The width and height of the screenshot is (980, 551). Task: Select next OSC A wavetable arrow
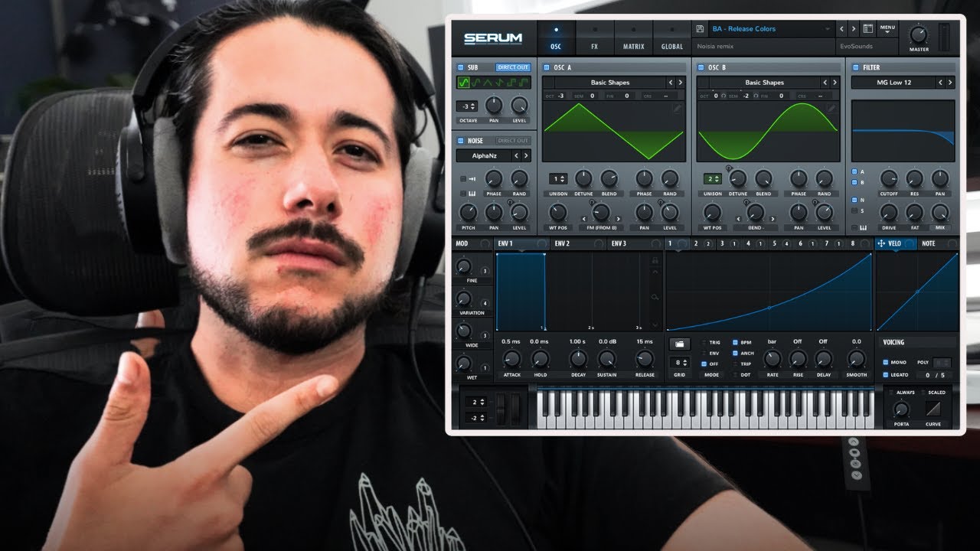[x=681, y=83]
